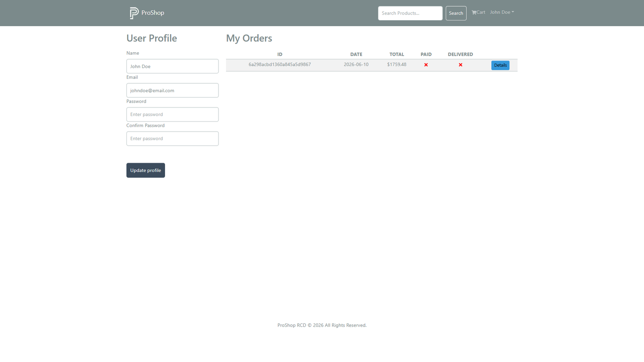
Task: Click the ProShop logo icon
Action: coord(134,13)
